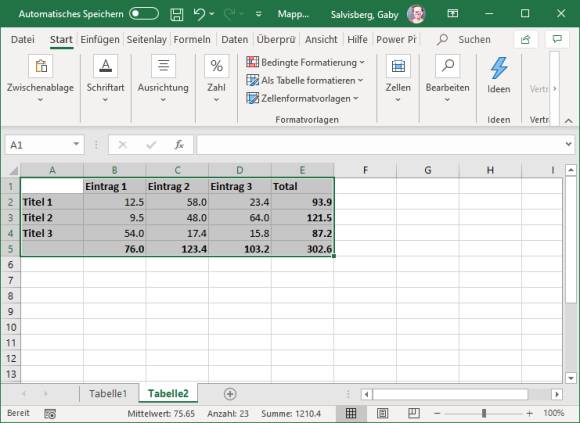Image resolution: width=580 pixels, height=423 pixels.
Task: Click the share icon in the ribbon
Action: [x=525, y=39]
